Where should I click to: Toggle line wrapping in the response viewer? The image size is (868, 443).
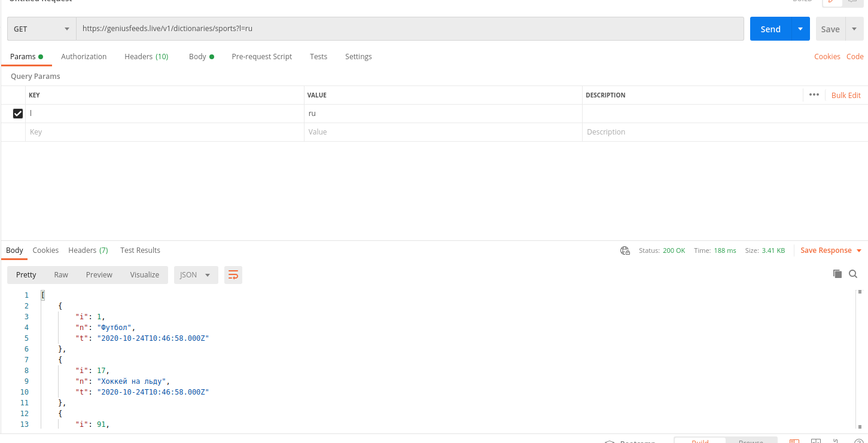tap(233, 274)
